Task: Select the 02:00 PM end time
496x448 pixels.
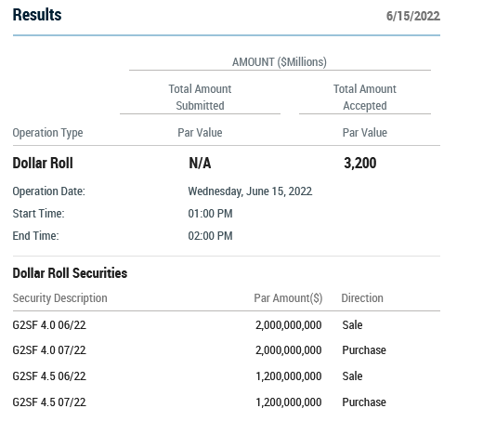Action: coord(210,236)
